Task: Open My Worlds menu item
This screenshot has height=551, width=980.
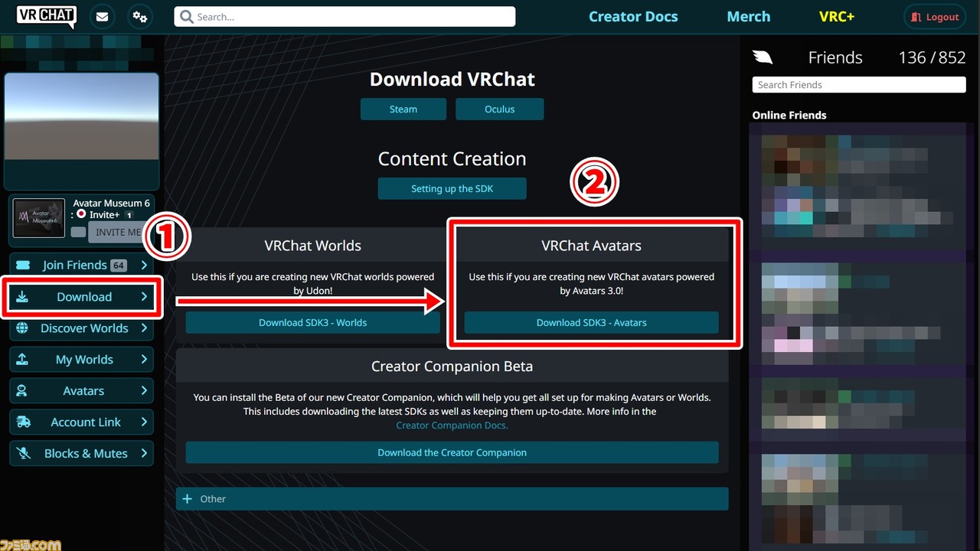Action: coord(81,360)
